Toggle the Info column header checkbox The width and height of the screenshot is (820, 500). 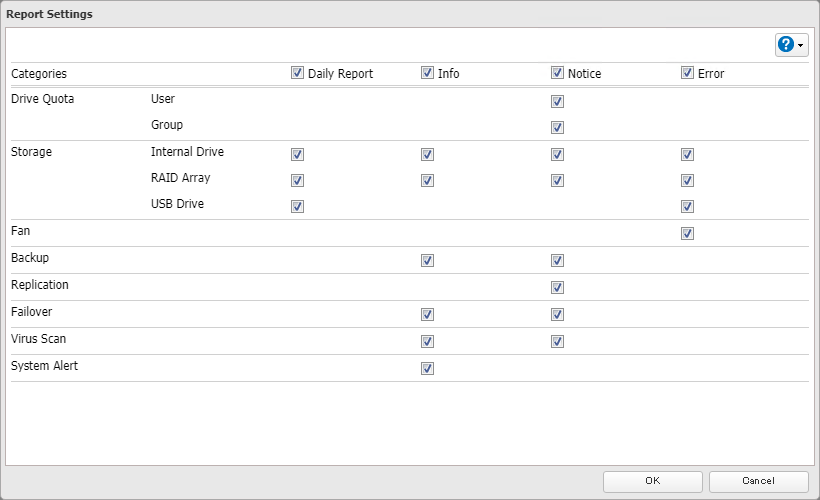[427, 73]
